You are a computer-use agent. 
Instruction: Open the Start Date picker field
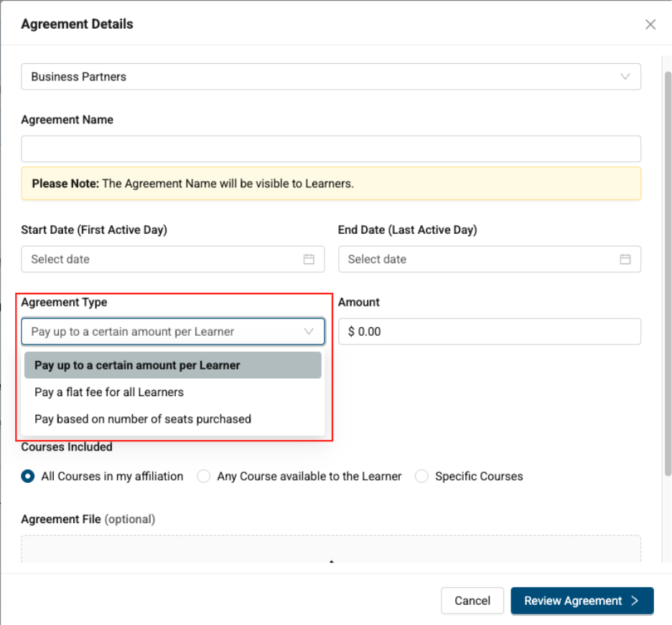pos(173,259)
